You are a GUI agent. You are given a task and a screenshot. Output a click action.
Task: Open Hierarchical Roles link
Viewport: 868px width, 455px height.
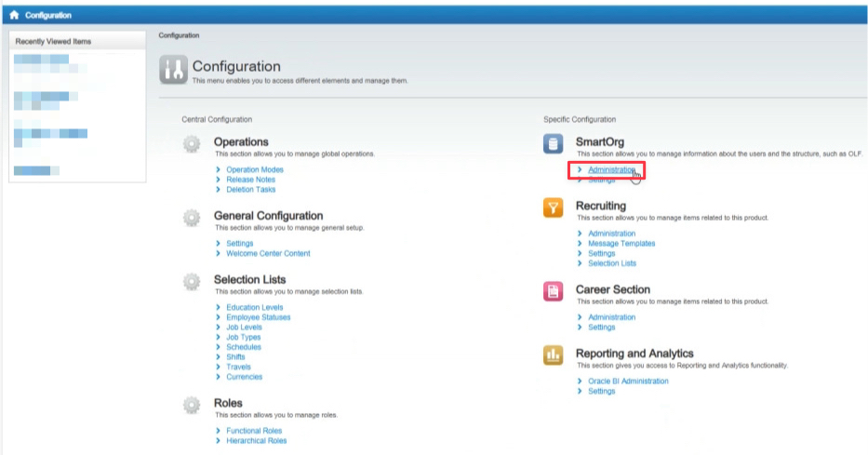[256, 441]
